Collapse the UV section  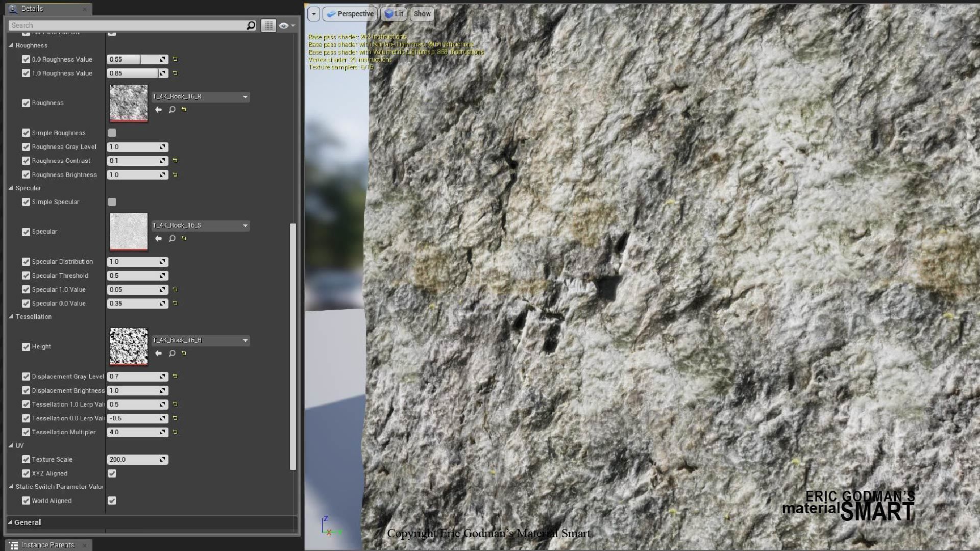pos(11,446)
